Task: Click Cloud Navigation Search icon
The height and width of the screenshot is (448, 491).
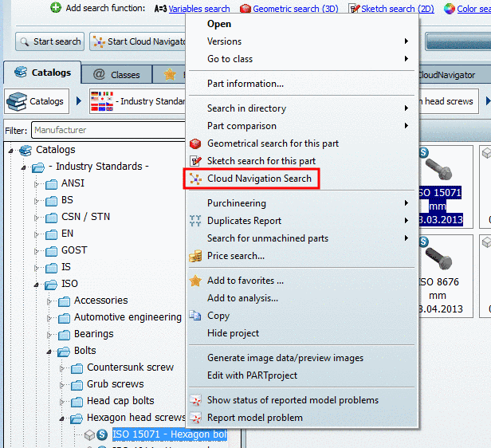Action: click(195, 179)
